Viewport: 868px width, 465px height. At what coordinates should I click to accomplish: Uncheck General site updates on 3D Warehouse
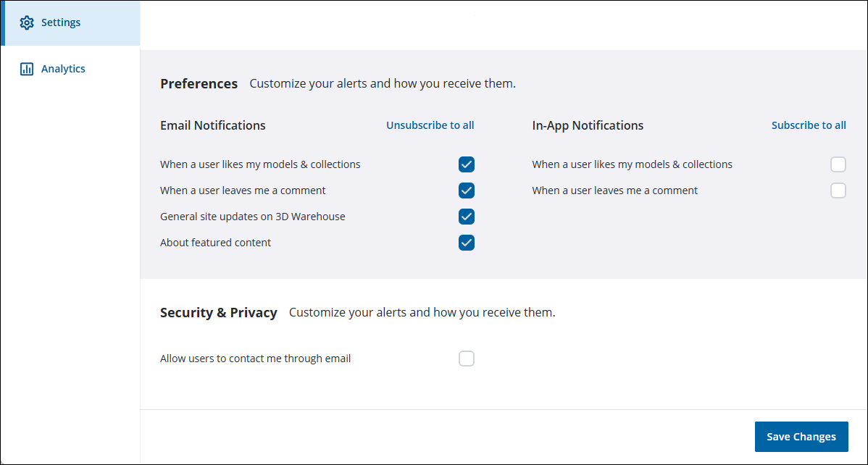click(x=467, y=217)
